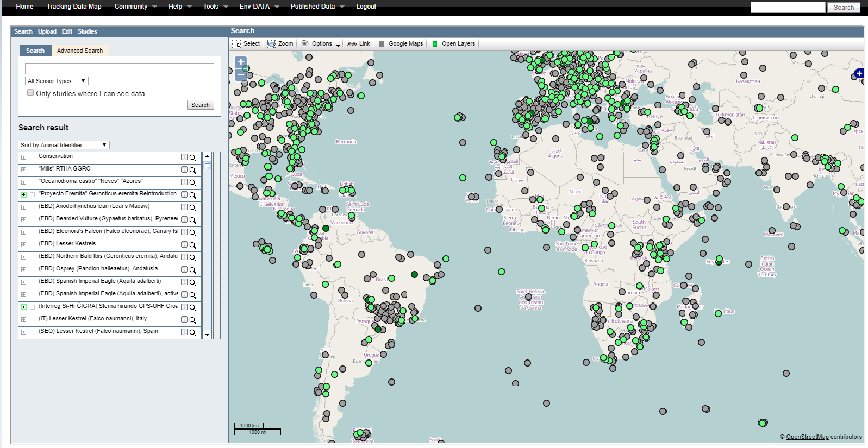This screenshot has height=448, width=868.
Task: Open the map Options menu
Action: 320,43
